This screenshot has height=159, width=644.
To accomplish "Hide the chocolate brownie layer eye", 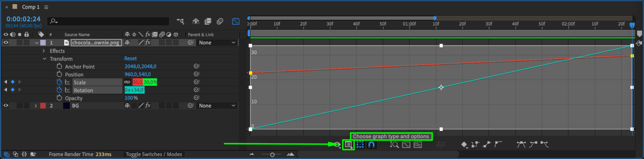I will (6, 42).
